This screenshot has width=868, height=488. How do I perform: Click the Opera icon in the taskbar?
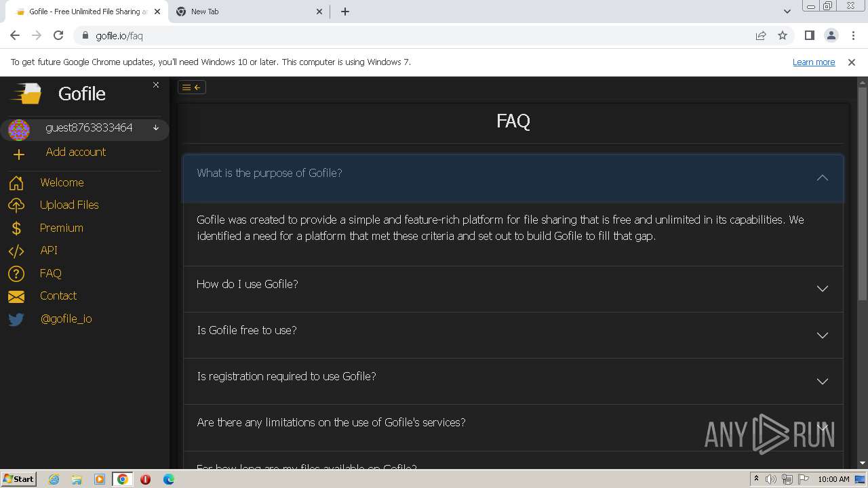click(x=145, y=479)
